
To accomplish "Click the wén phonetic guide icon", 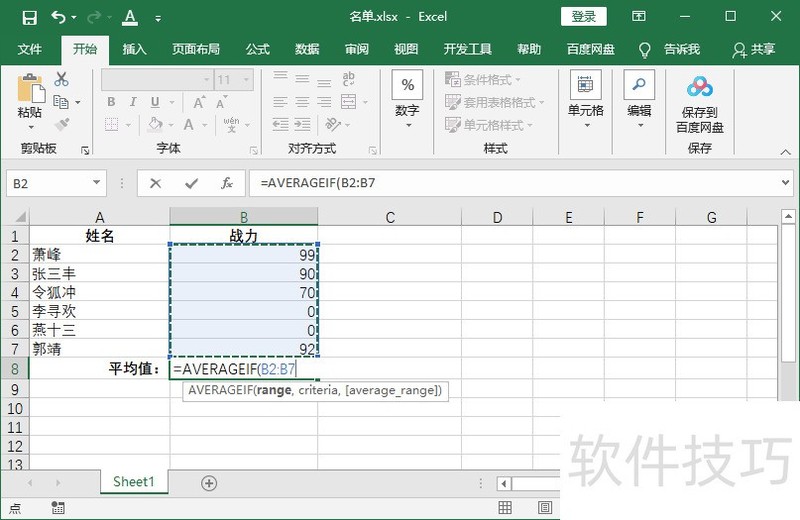I will pos(231,125).
